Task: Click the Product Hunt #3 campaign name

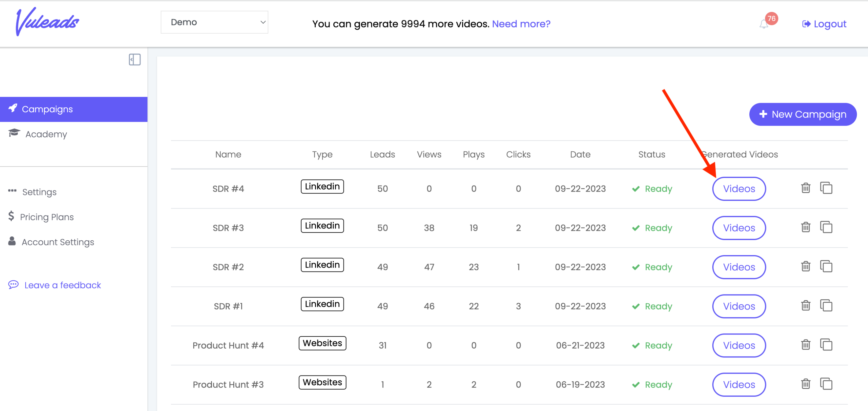Action: pyautogui.click(x=228, y=384)
